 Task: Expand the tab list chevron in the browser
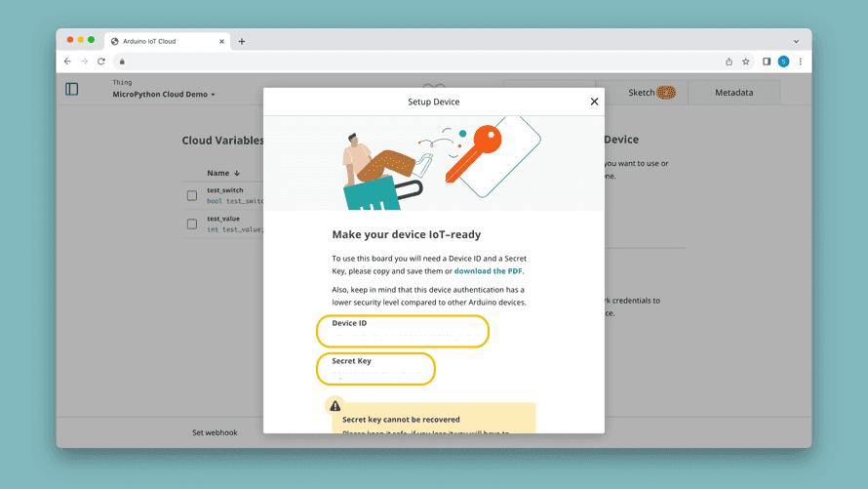coord(796,41)
